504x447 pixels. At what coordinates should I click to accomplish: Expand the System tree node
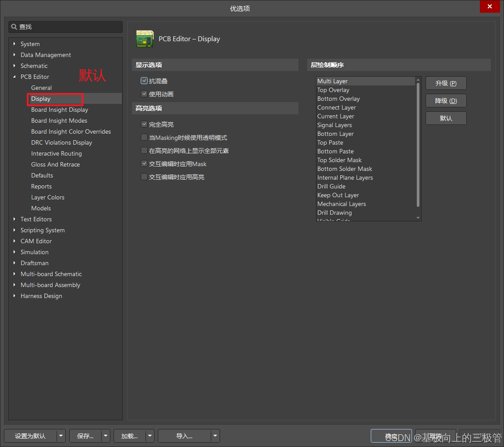14,44
